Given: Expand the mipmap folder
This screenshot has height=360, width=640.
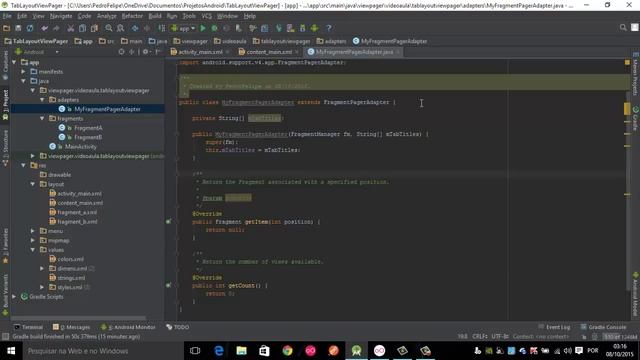Looking at the screenshot, I should click(33, 240).
